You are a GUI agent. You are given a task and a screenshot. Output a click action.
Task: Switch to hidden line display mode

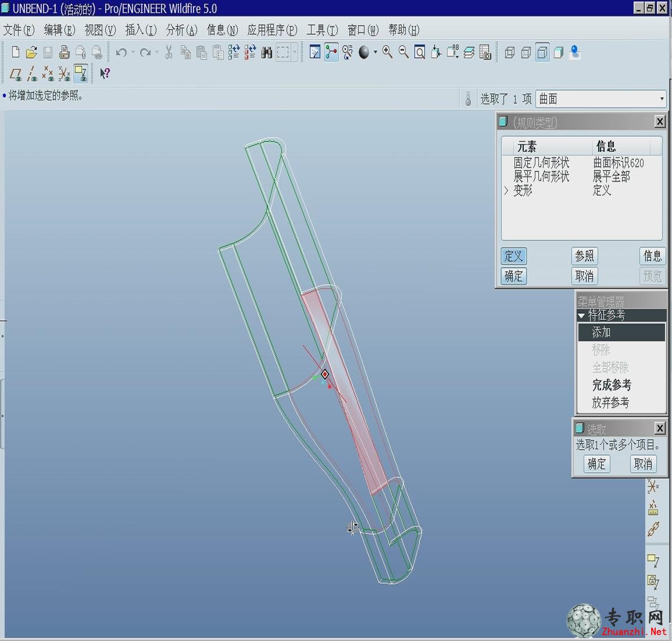click(x=526, y=52)
